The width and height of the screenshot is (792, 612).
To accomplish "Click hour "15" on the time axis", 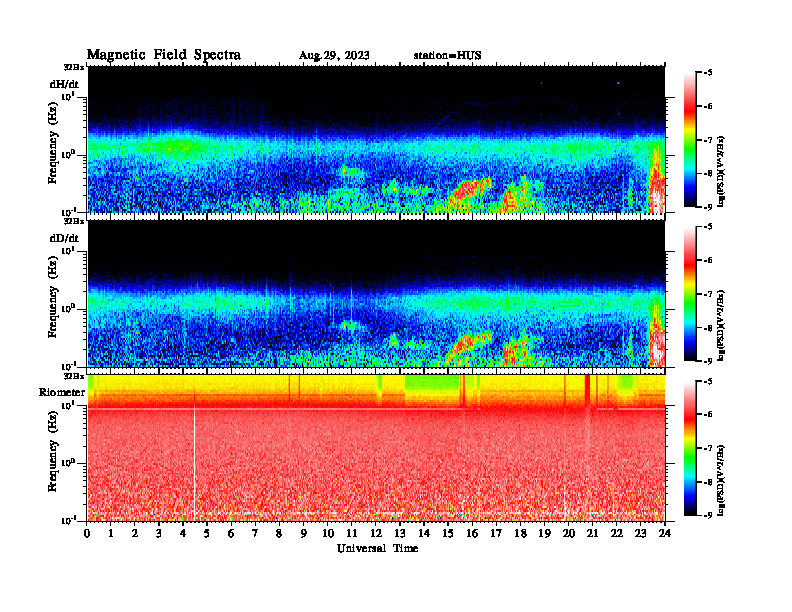I will [x=448, y=533].
